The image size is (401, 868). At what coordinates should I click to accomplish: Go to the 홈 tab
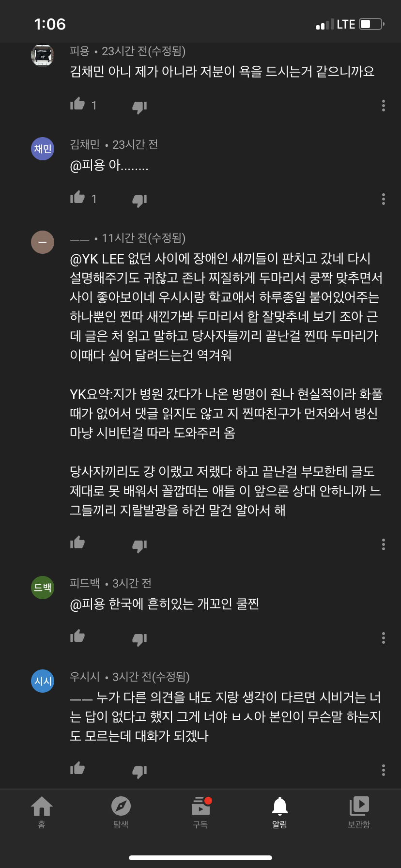pos(42,812)
